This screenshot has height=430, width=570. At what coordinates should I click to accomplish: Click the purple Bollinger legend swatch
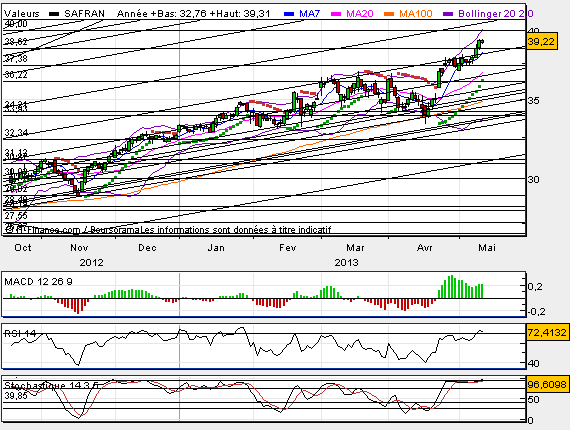point(448,14)
